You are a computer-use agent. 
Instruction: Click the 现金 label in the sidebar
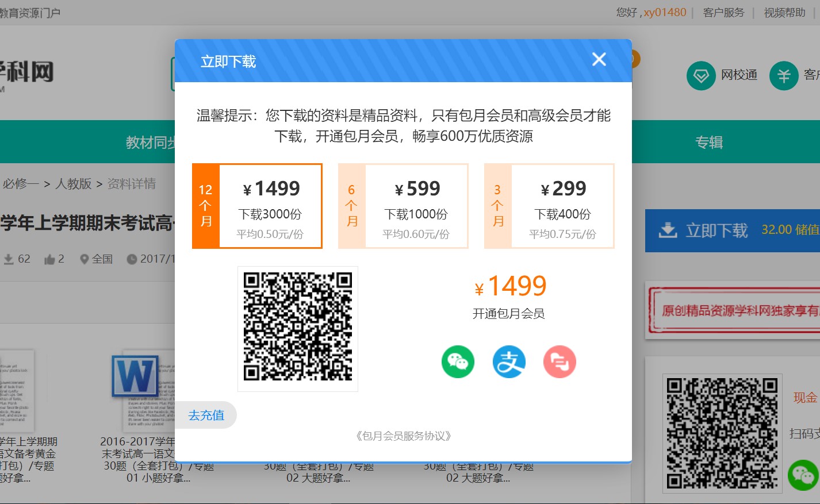coord(805,398)
